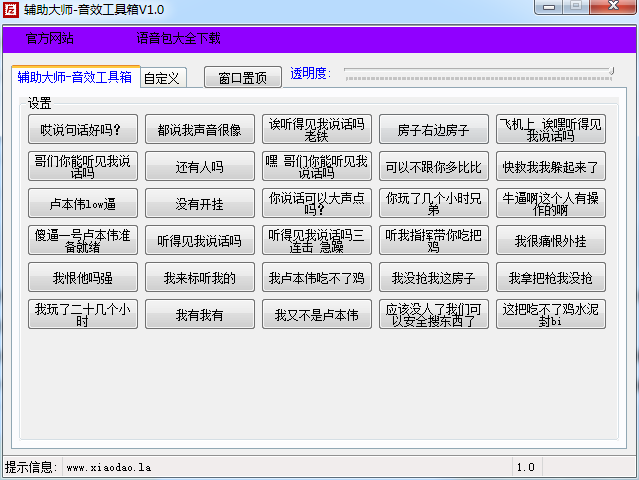Trigger the 可以不跟你多比比 sound
The image size is (639, 480).
pos(434,167)
